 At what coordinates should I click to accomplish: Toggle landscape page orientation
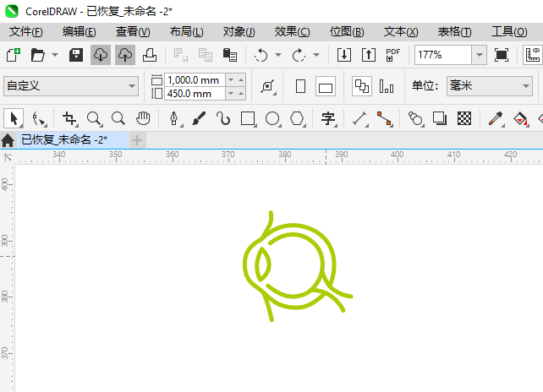click(326, 86)
